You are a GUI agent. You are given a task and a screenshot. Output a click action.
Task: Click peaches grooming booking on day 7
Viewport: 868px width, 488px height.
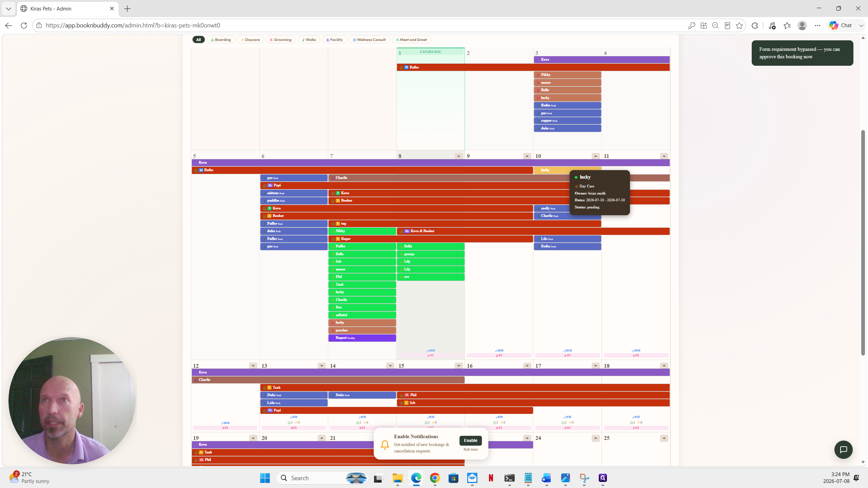click(x=362, y=330)
